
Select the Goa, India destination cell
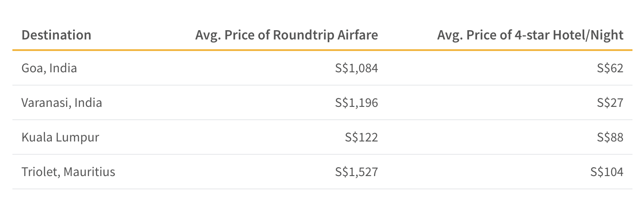pos(49,68)
